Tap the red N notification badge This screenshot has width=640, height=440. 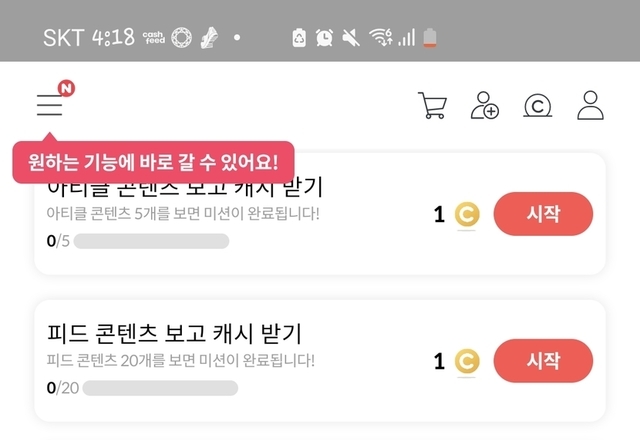click(x=66, y=89)
